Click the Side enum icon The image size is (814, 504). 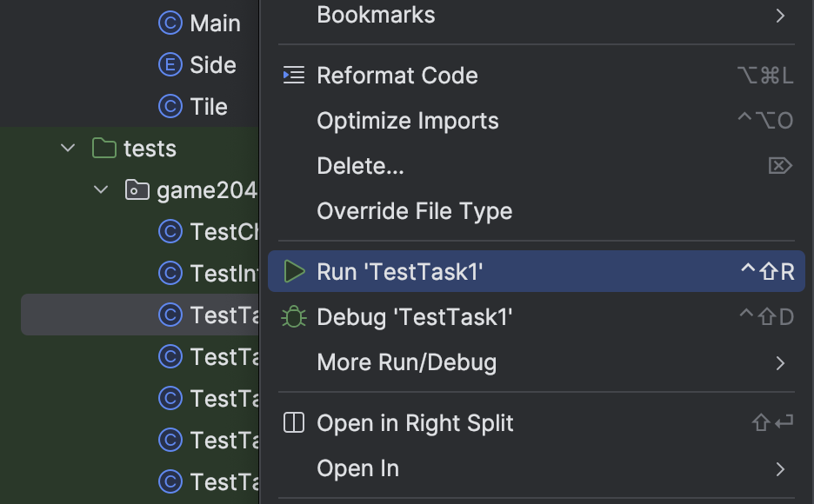[170, 65]
